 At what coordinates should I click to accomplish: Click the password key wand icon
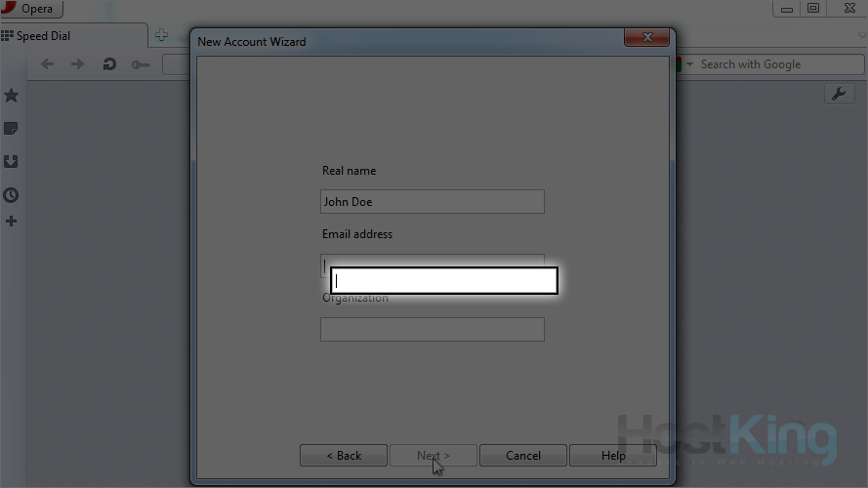[141, 65]
